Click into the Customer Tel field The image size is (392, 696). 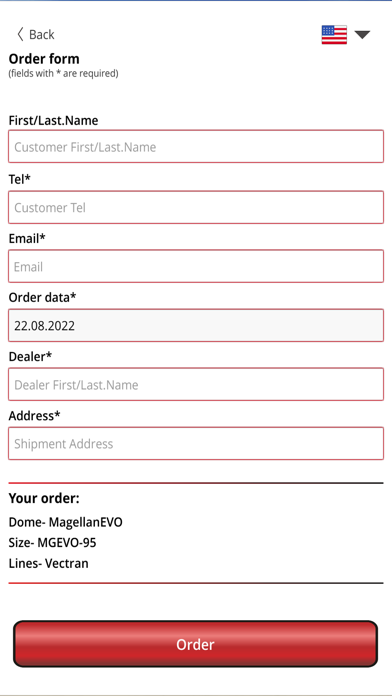click(196, 207)
